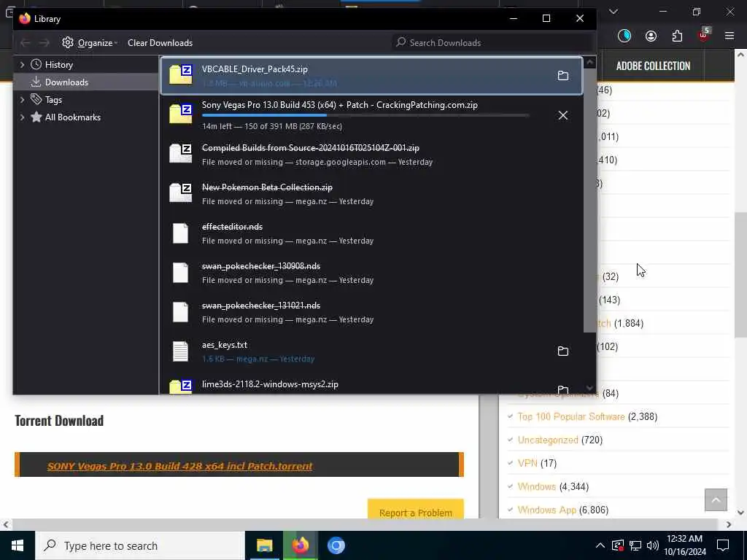
Task: Select swan_pokechecker_130908.nds entry
Action: coord(371,273)
